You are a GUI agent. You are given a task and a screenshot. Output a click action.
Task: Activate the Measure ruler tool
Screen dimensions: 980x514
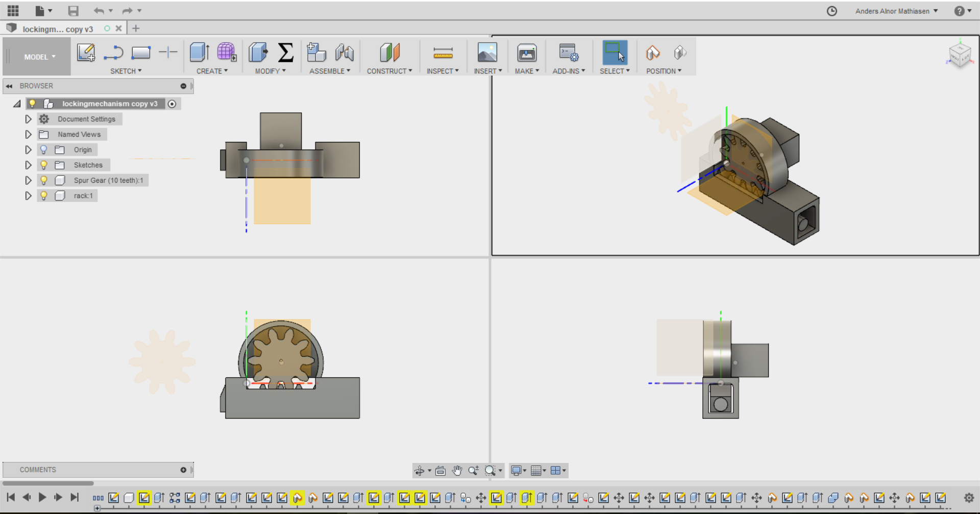pyautogui.click(x=443, y=52)
